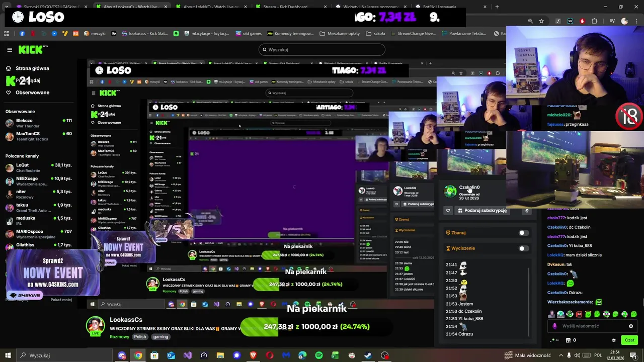Open the meczyki bookmark
644x362 pixels.
(95, 34)
